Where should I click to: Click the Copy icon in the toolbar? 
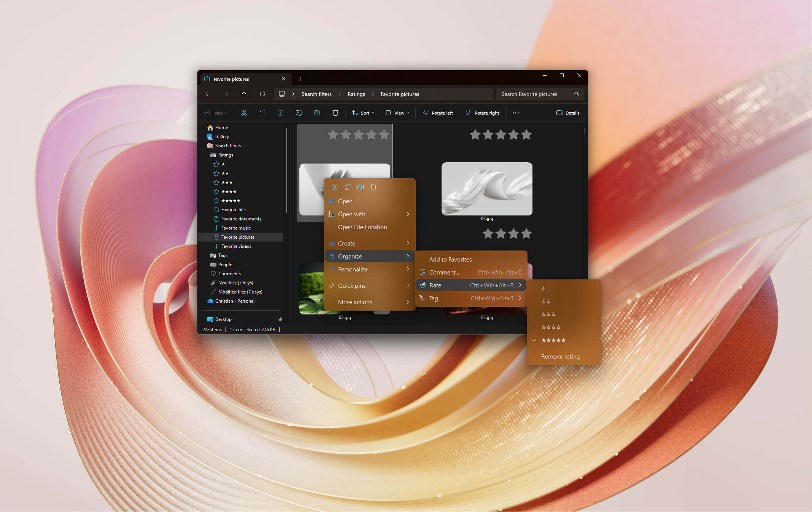pyautogui.click(x=262, y=113)
